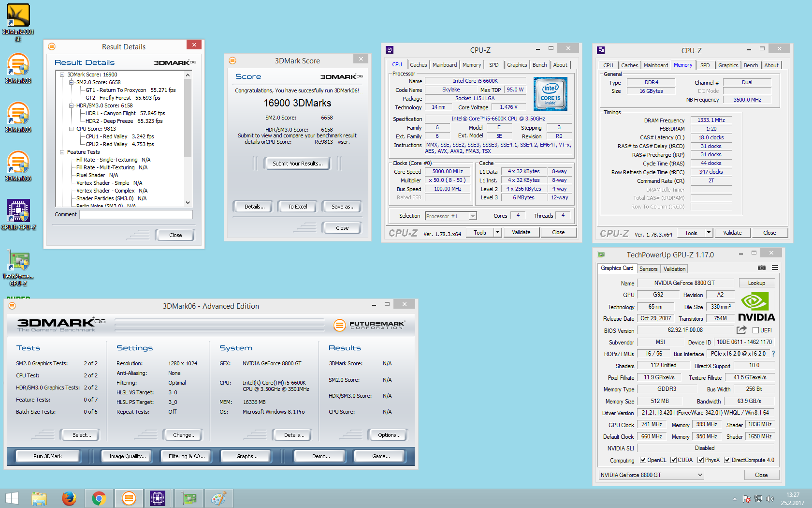
Task: Click the Comment input field
Action: click(136, 214)
